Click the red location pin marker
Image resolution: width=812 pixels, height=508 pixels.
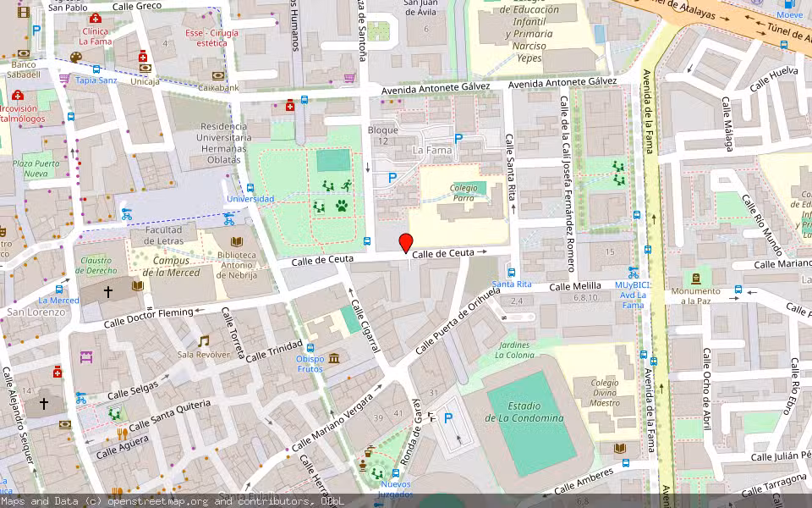tap(406, 243)
